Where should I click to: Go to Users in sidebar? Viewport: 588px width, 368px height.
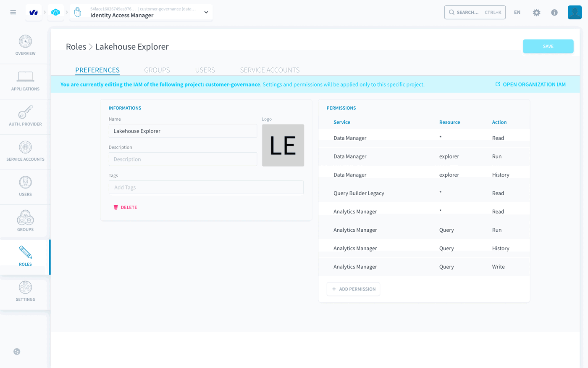coord(25,187)
